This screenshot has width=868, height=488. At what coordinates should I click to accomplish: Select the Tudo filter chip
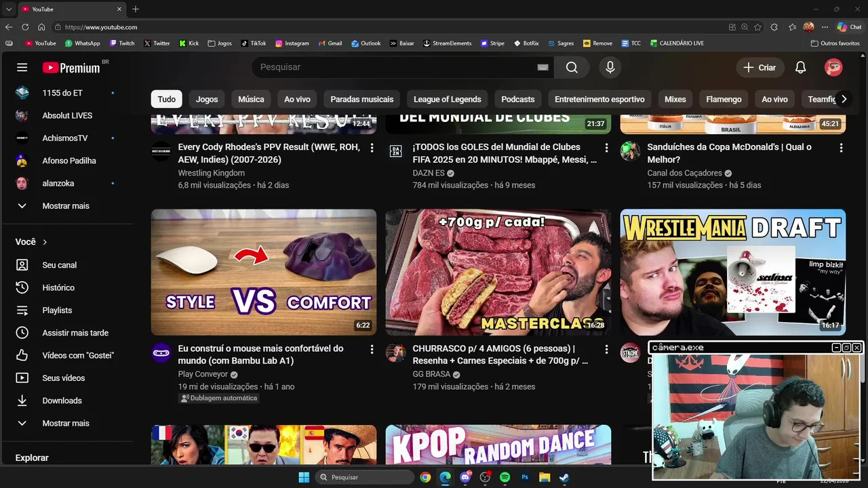tap(166, 99)
